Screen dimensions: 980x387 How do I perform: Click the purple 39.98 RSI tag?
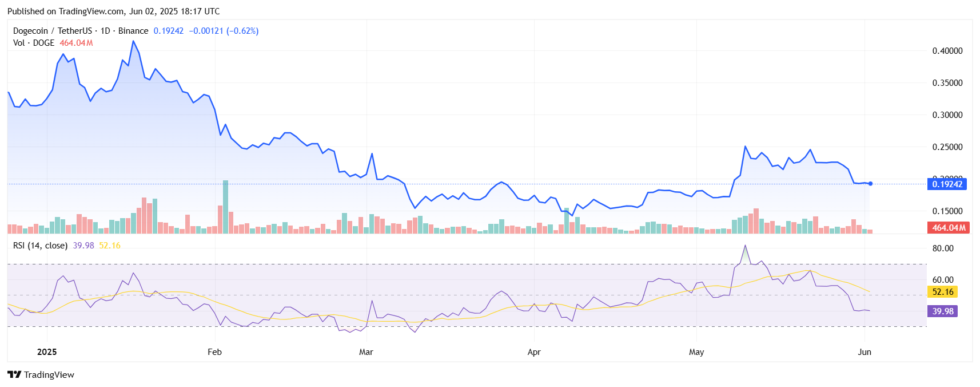click(x=943, y=311)
